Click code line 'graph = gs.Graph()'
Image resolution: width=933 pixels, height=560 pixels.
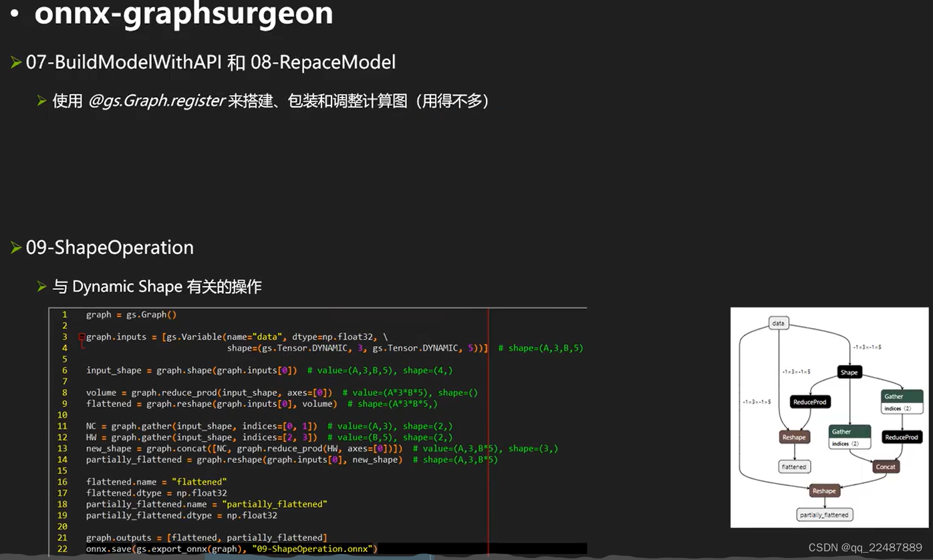(x=131, y=315)
